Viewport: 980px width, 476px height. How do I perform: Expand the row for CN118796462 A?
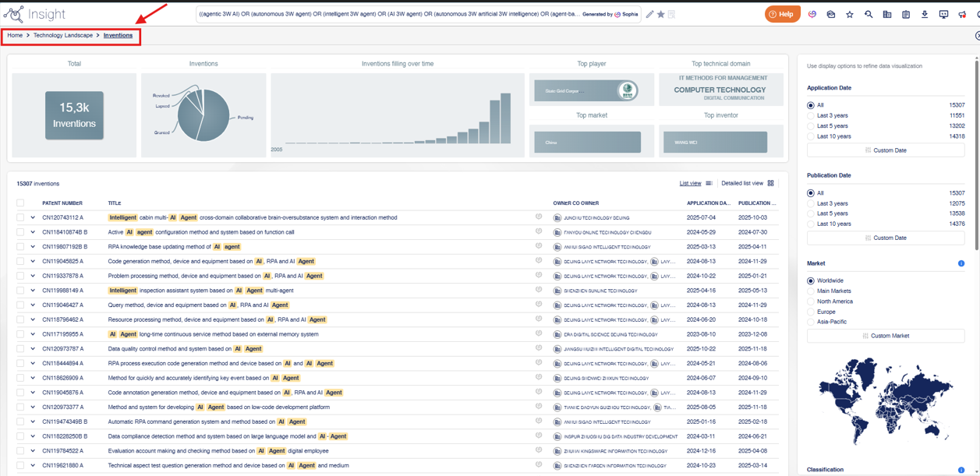(33, 319)
